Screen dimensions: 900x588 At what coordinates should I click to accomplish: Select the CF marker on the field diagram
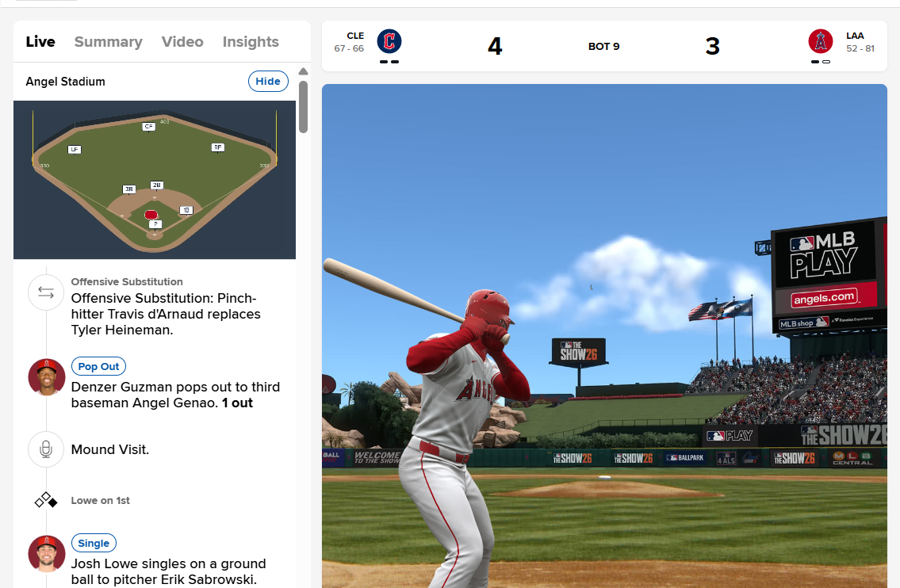[148, 126]
